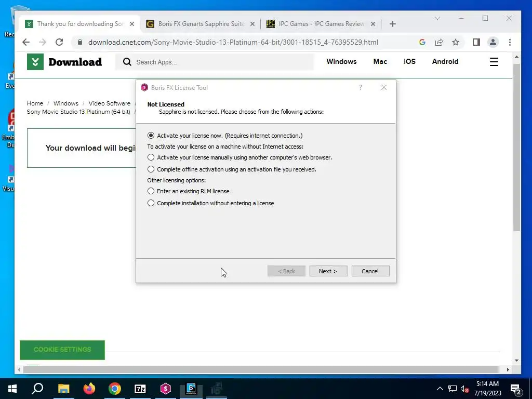Cancel the Boris FX License Tool
This screenshot has height=399, width=532.
tap(370, 271)
